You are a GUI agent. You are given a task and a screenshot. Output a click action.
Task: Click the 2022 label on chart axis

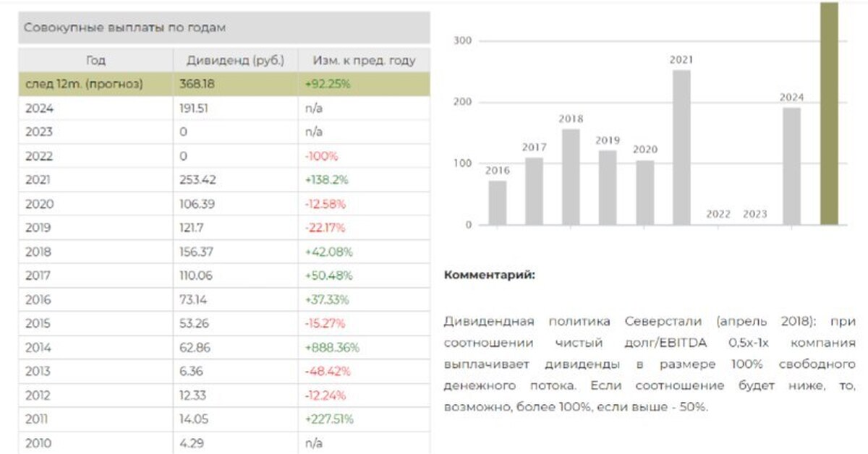(x=718, y=214)
